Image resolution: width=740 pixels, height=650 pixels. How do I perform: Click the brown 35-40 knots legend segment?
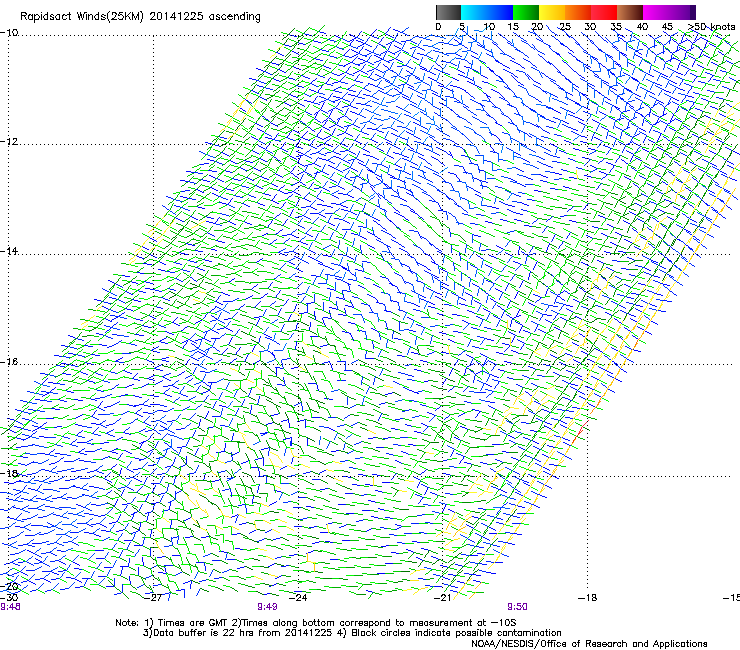point(630,12)
